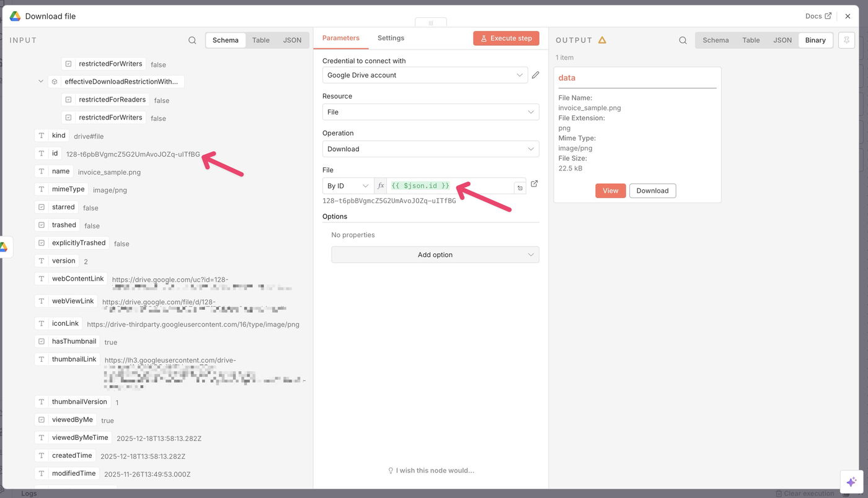Viewport: 868px width, 498px height.
Task: Open the Docs external link
Action: pyautogui.click(x=818, y=16)
